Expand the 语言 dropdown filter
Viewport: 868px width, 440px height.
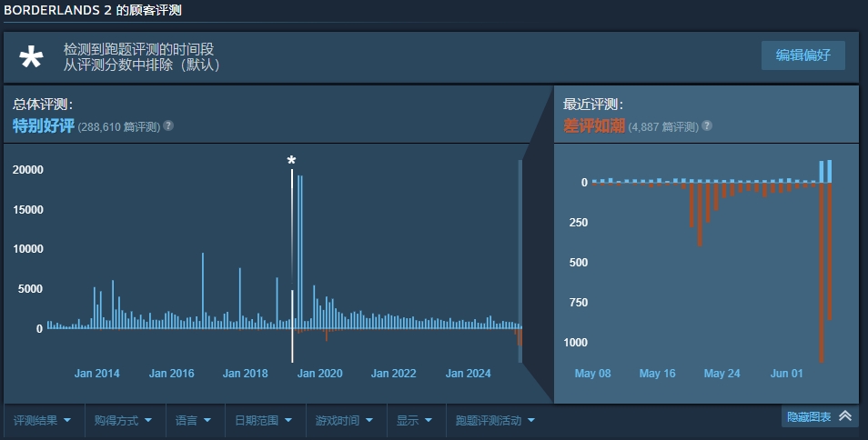tap(194, 421)
